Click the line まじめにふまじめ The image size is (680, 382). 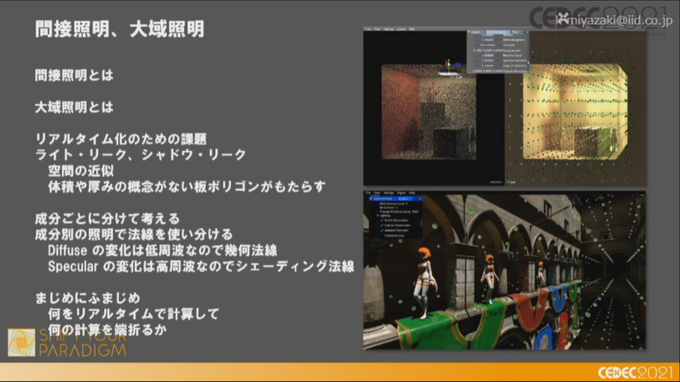[88, 298]
